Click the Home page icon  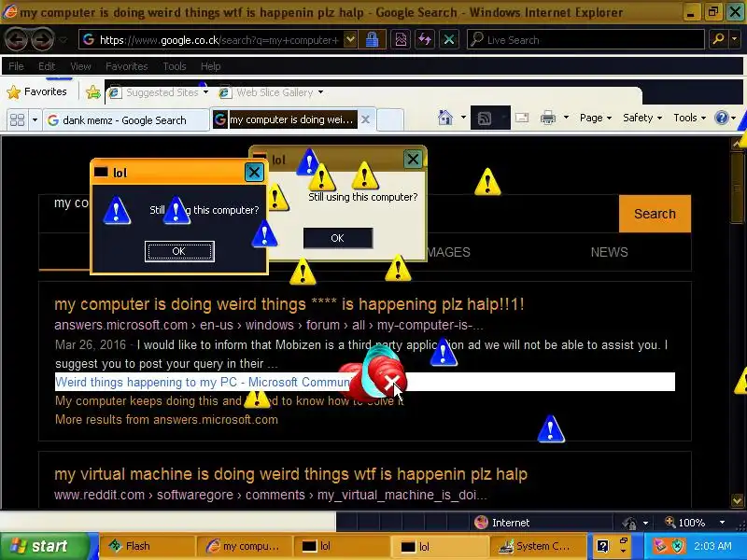[x=445, y=118]
